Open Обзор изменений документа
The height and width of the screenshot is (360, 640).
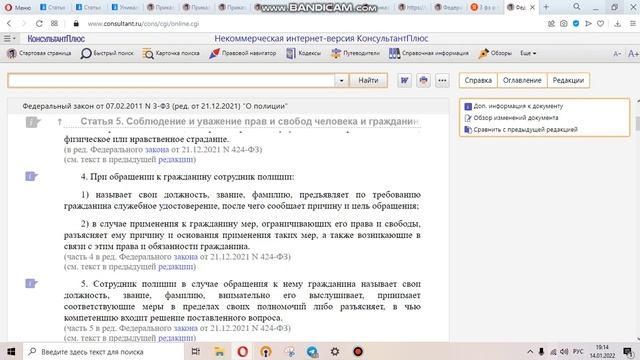(511, 118)
